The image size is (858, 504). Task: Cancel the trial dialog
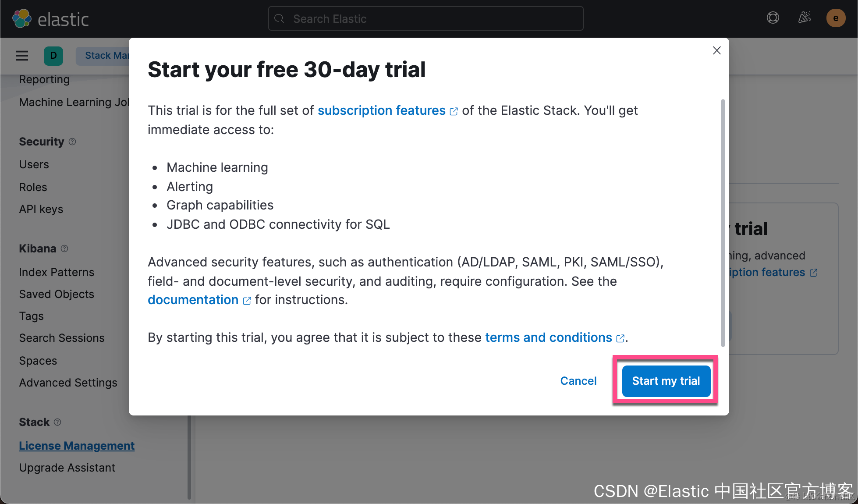pos(578,381)
